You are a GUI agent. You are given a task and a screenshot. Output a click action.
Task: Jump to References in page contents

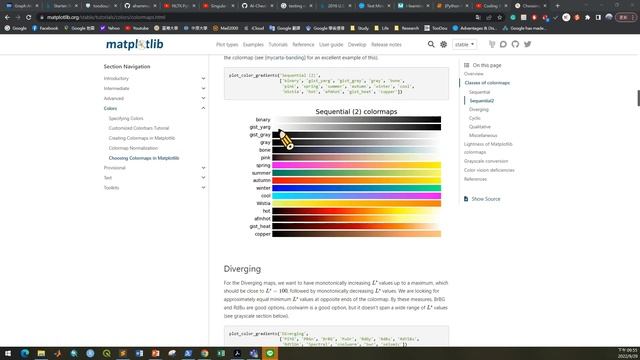(x=475, y=179)
